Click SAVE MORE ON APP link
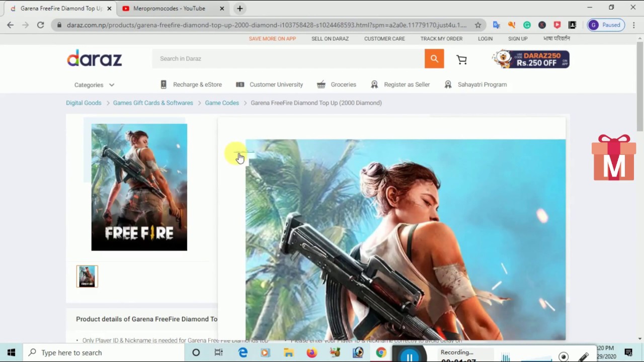The image size is (644, 362). coord(272,39)
